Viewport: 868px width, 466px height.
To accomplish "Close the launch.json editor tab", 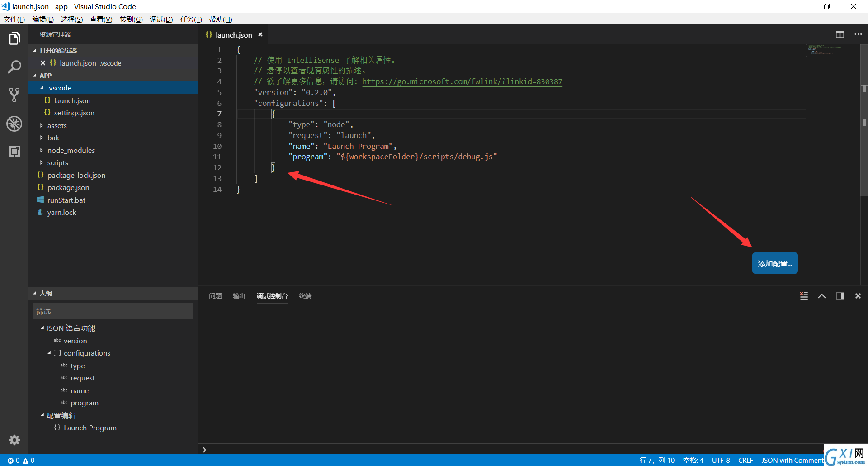I will 260,34.
